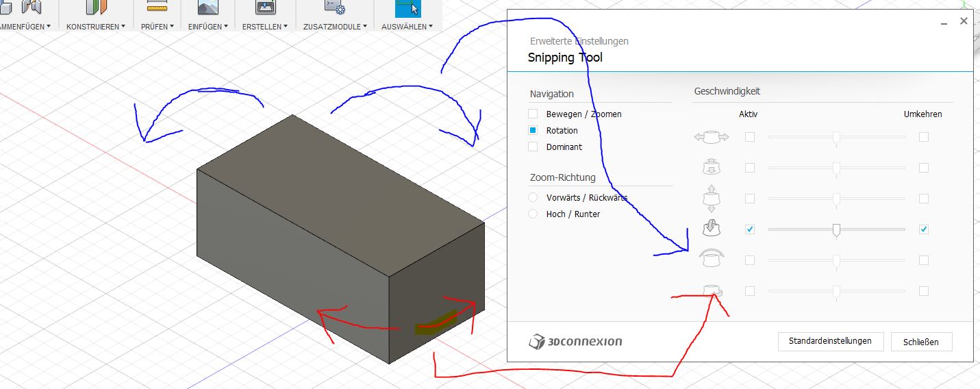Click the up/down arrows speed slider
Screen dimensions: 980x389
836,199
